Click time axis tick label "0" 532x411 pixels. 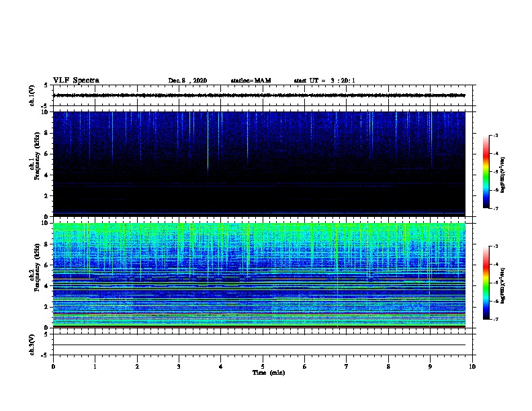pyautogui.click(x=53, y=367)
